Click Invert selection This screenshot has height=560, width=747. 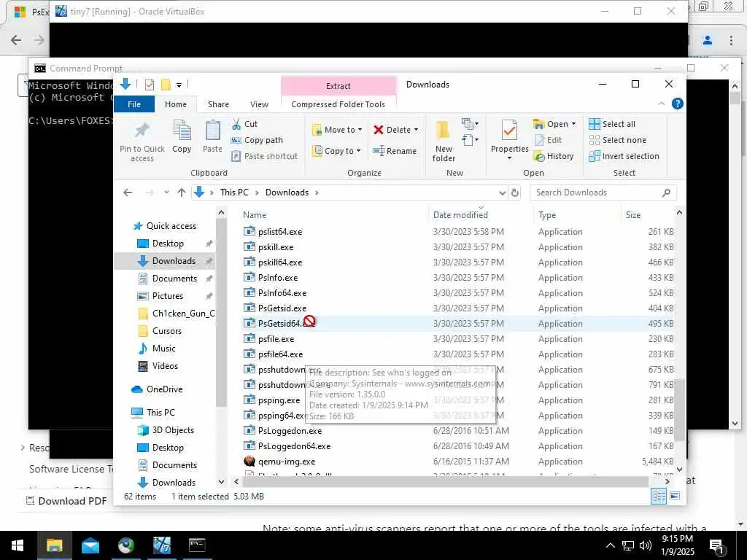click(x=624, y=156)
